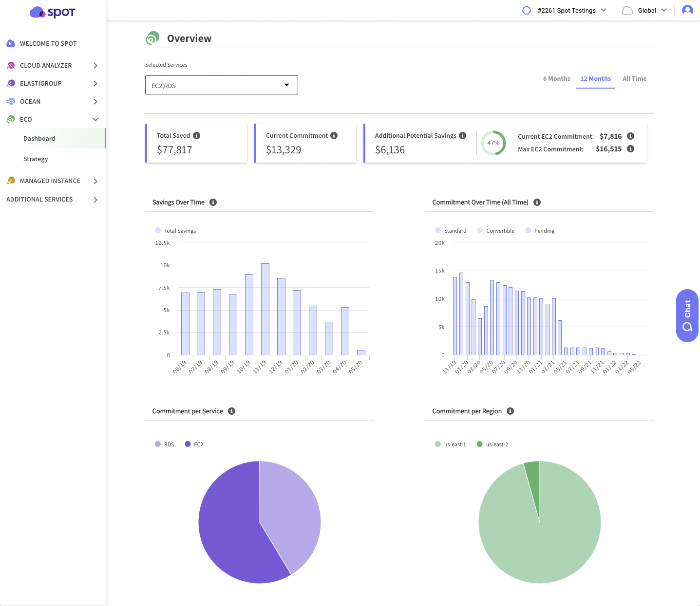
Task: Toggle Total Savings legend series
Action: point(175,231)
